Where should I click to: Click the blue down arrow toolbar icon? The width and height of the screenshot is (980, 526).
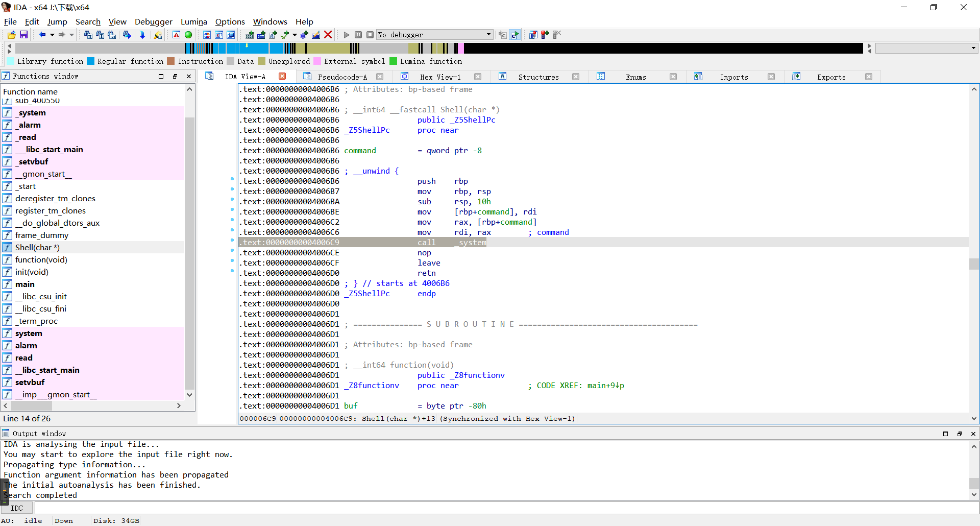point(142,35)
